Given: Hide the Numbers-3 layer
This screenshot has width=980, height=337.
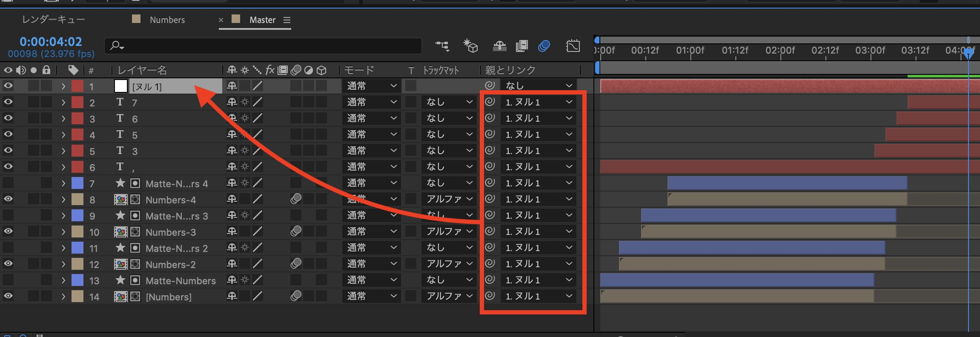Looking at the screenshot, I should pos(8,231).
